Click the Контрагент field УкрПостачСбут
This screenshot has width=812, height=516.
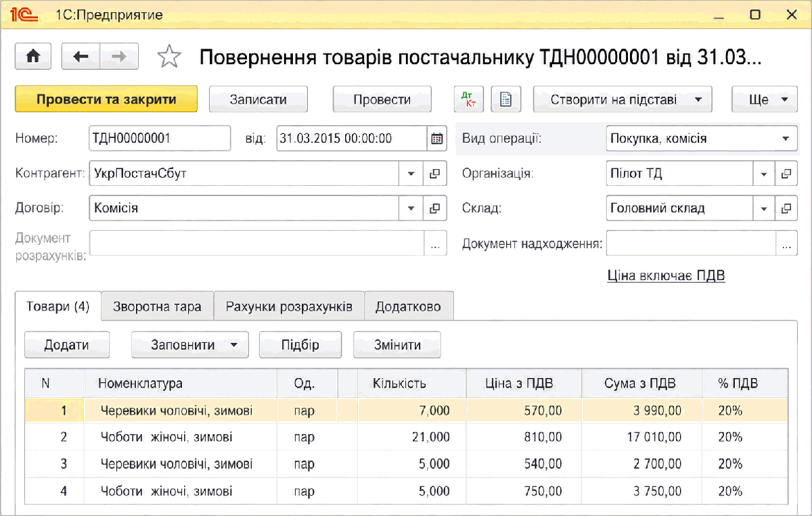(245, 174)
